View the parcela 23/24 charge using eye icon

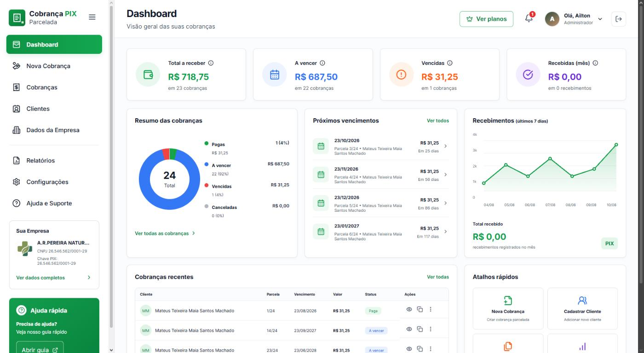(x=409, y=349)
